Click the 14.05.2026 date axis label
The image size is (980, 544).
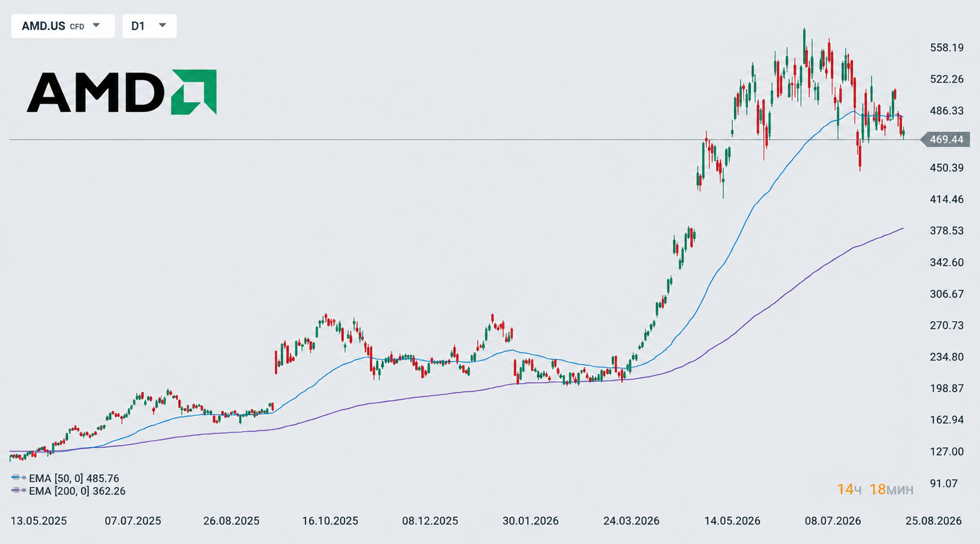[732, 521]
